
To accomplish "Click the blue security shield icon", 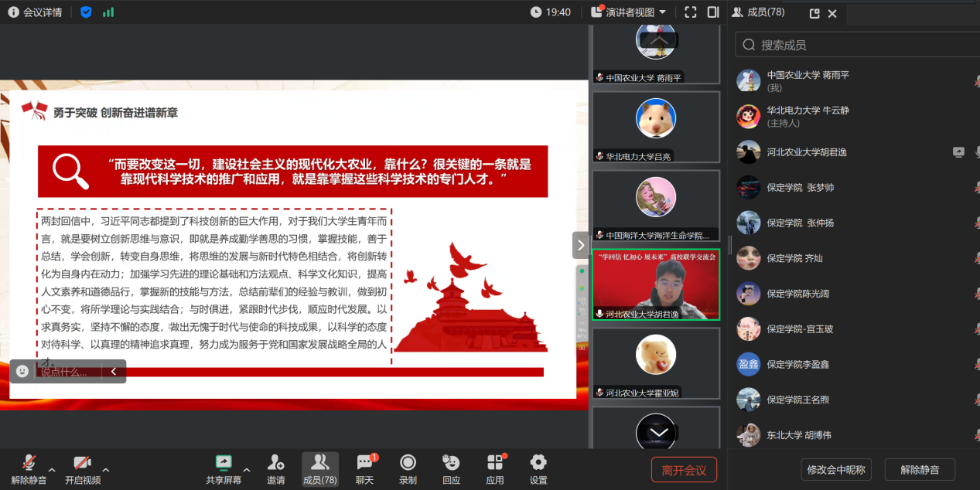I will 86,12.
